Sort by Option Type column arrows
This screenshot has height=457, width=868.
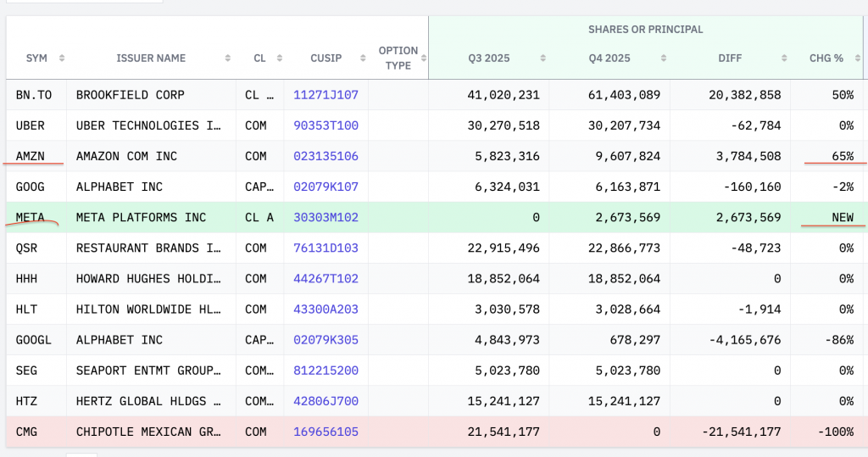pos(423,59)
